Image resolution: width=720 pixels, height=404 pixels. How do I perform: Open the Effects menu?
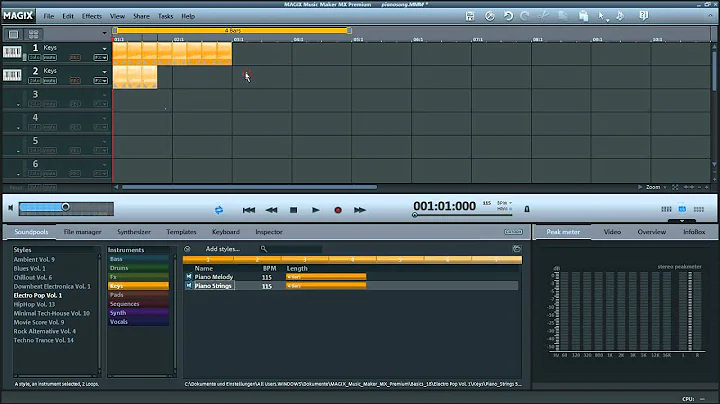tap(91, 16)
